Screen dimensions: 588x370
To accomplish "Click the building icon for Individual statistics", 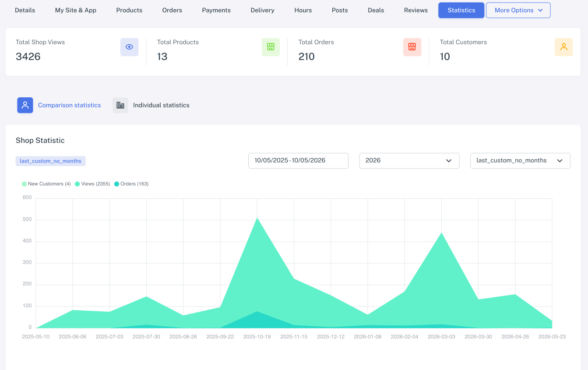I will 120,105.
